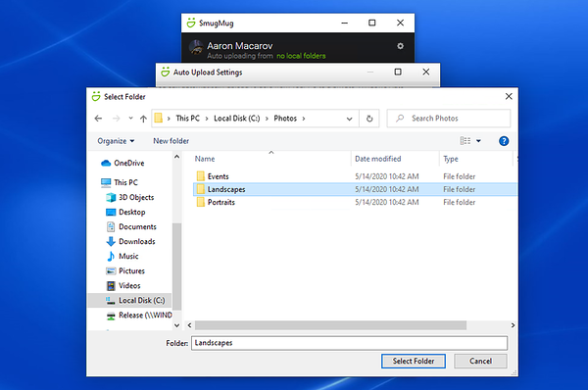
Task: Click file list horizontal scroll left arrow
Action: 189,325
